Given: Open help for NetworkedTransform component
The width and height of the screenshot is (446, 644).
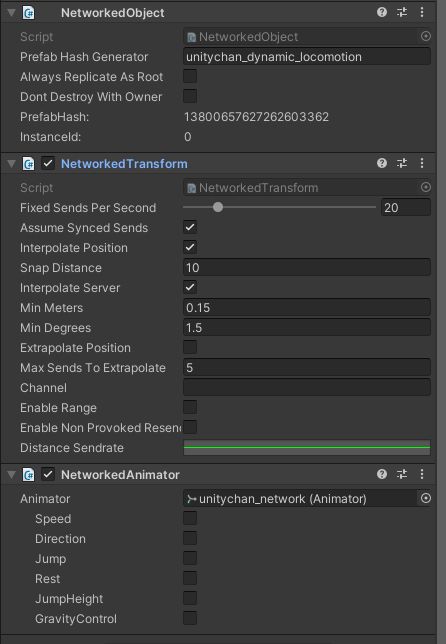Looking at the screenshot, I should pyautogui.click(x=382, y=163).
